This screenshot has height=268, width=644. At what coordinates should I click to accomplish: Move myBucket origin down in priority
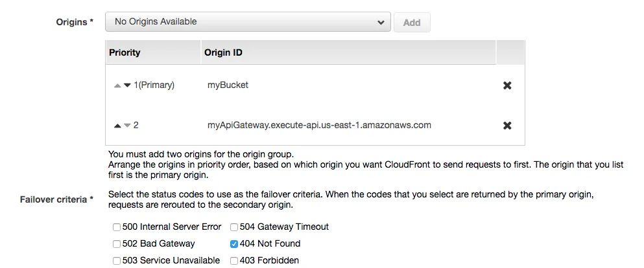[127, 85]
